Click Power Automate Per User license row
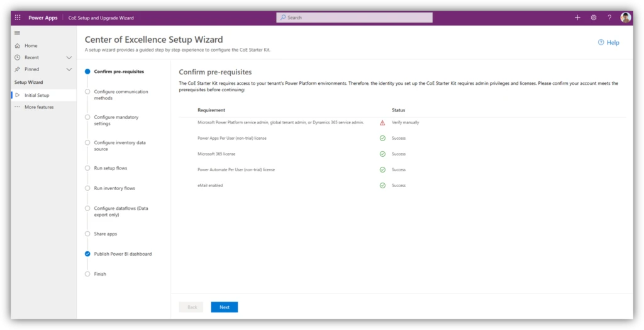The image size is (644, 330). click(236, 169)
